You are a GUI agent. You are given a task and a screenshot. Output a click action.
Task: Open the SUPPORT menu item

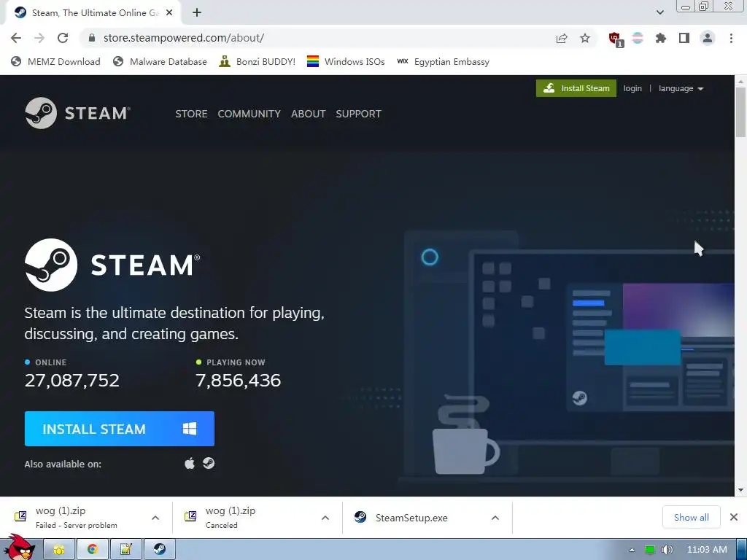pyautogui.click(x=358, y=114)
